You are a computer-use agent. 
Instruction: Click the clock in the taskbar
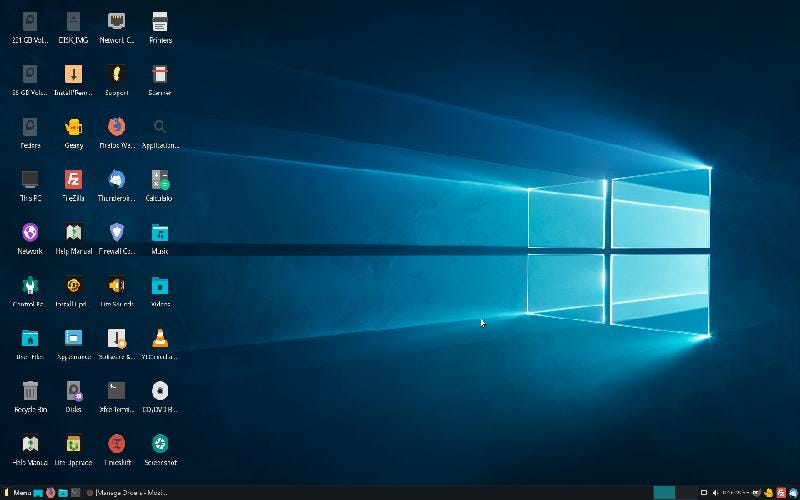pos(735,493)
